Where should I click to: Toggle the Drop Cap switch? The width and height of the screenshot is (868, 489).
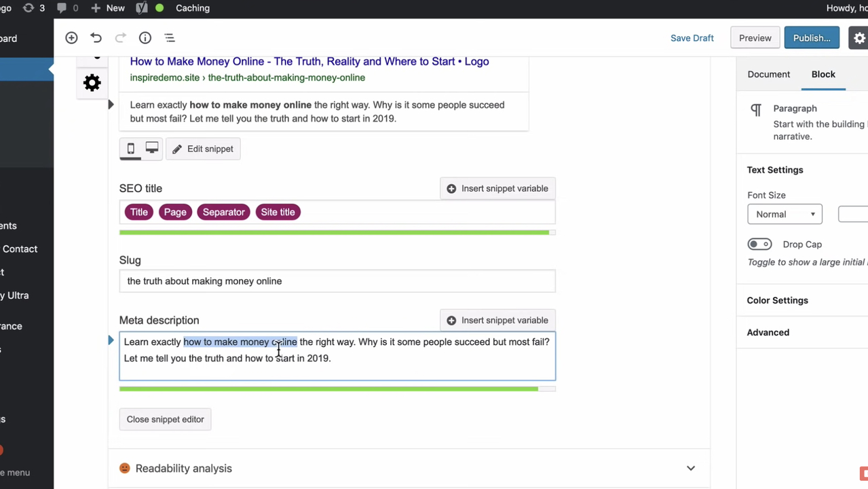coord(759,244)
